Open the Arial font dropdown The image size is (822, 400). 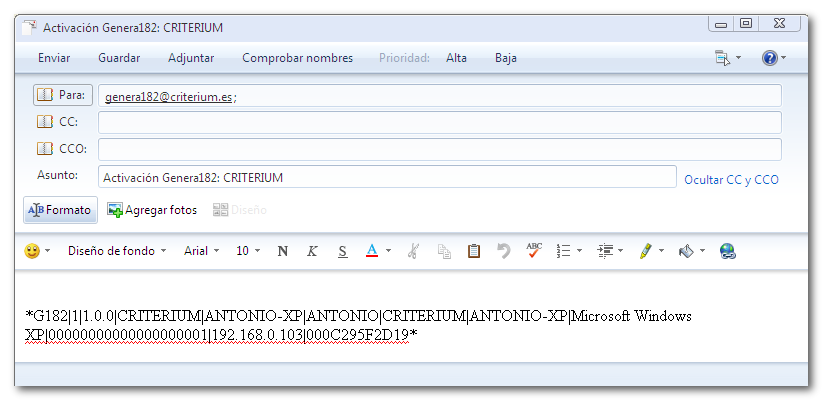tap(201, 251)
